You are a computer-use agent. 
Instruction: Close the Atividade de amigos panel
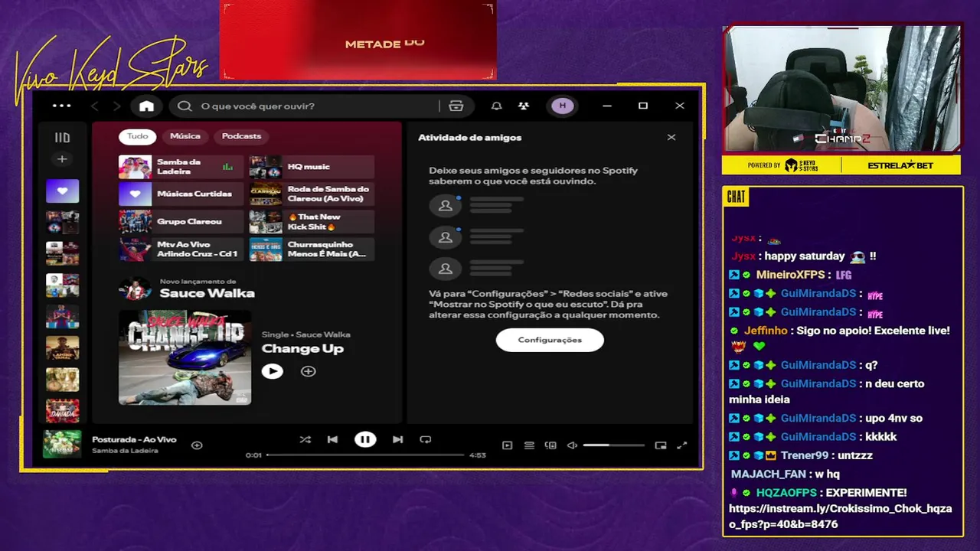[671, 138]
